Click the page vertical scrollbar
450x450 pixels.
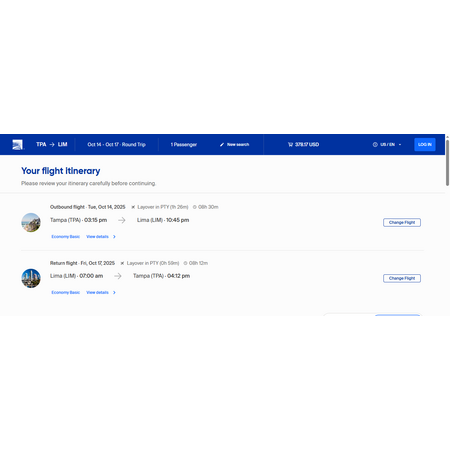tap(447, 163)
